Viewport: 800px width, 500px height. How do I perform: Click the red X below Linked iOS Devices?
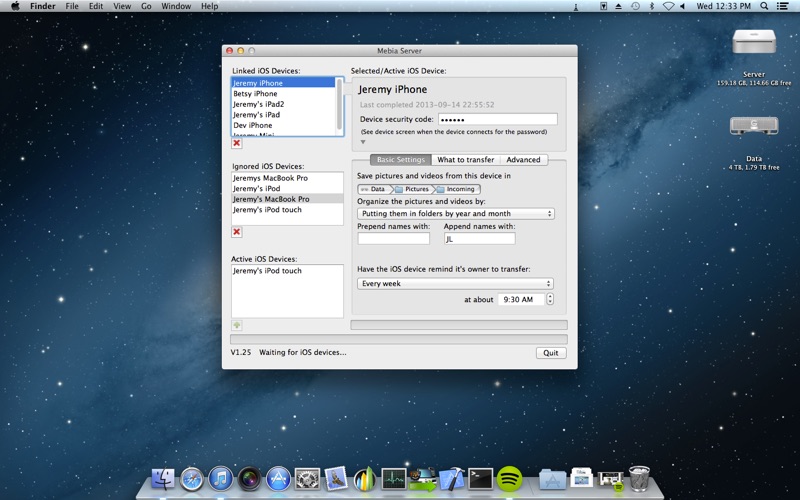coord(237,143)
